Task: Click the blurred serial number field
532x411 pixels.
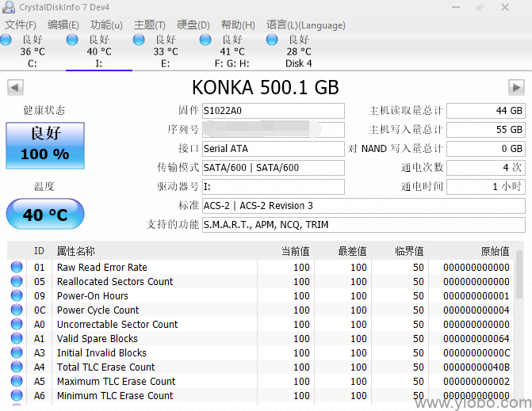Action: [274, 130]
